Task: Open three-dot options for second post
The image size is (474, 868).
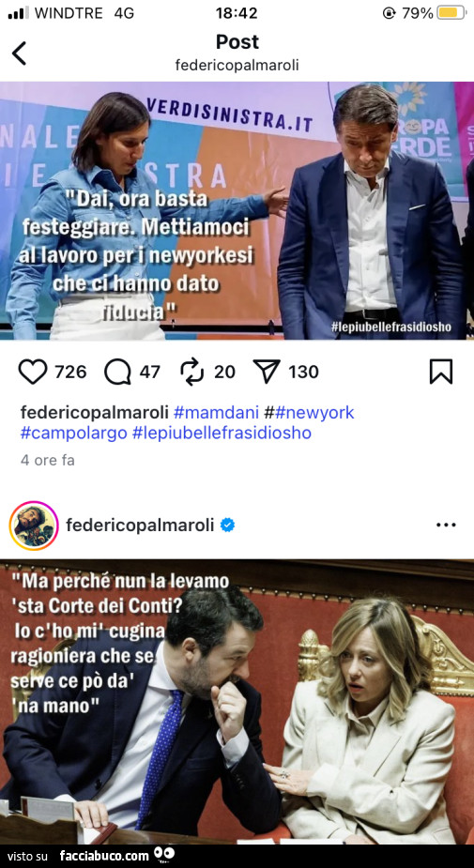Action: pyautogui.click(x=446, y=525)
